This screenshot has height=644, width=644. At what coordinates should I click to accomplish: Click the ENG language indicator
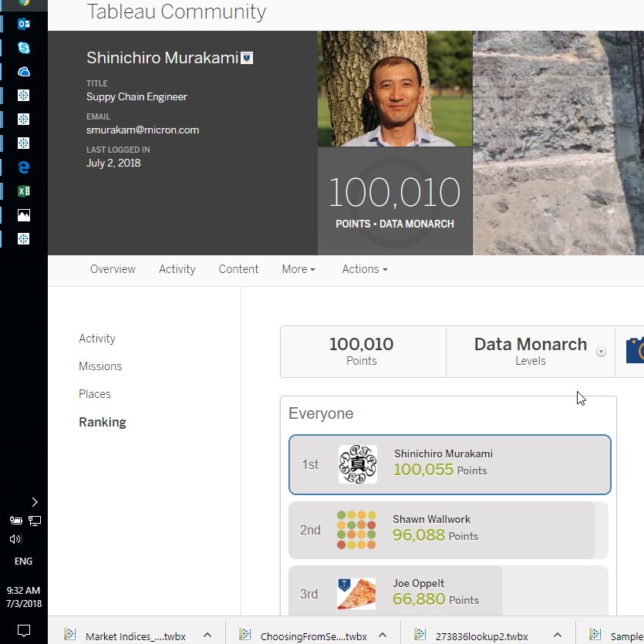pos(23,561)
